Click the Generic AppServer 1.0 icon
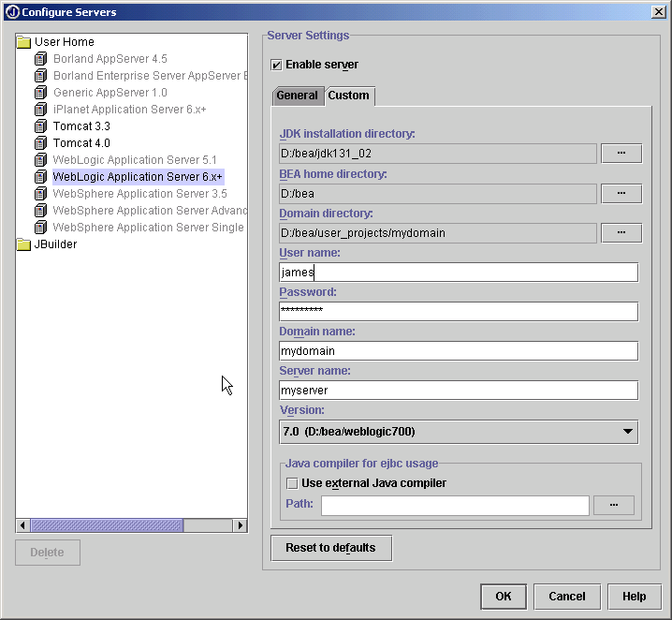Viewport: 672px width, 620px height. coord(41,92)
